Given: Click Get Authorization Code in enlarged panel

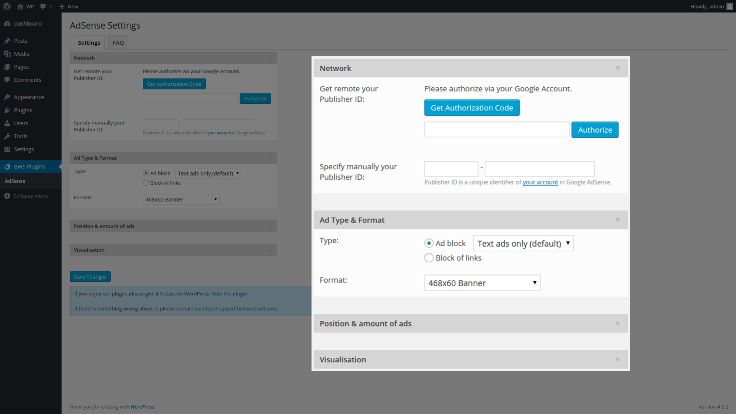Looking at the screenshot, I should (x=472, y=107).
